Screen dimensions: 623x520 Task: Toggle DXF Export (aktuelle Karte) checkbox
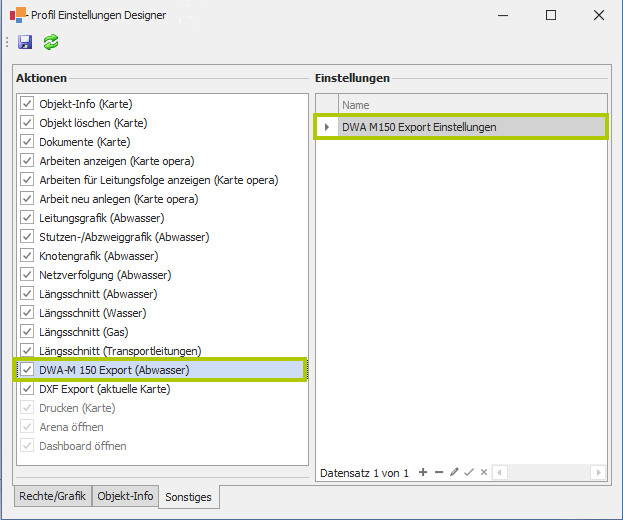[x=27, y=389]
